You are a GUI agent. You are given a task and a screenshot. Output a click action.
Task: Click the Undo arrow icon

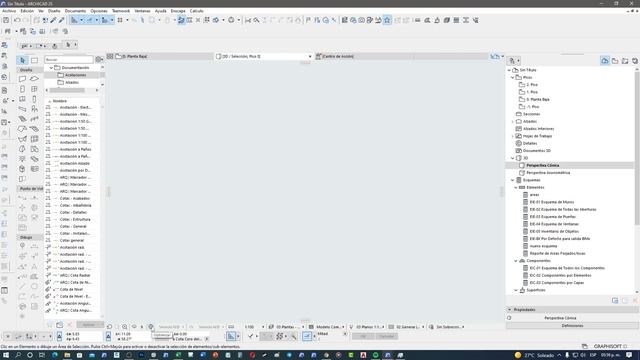click(x=17, y=20)
